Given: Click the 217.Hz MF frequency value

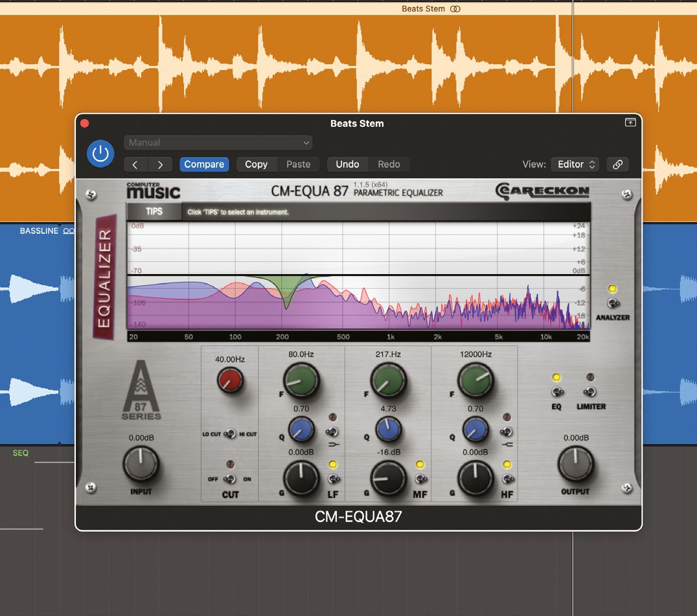Looking at the screenshot, I should pyautogui.click(x=388, y=354).
